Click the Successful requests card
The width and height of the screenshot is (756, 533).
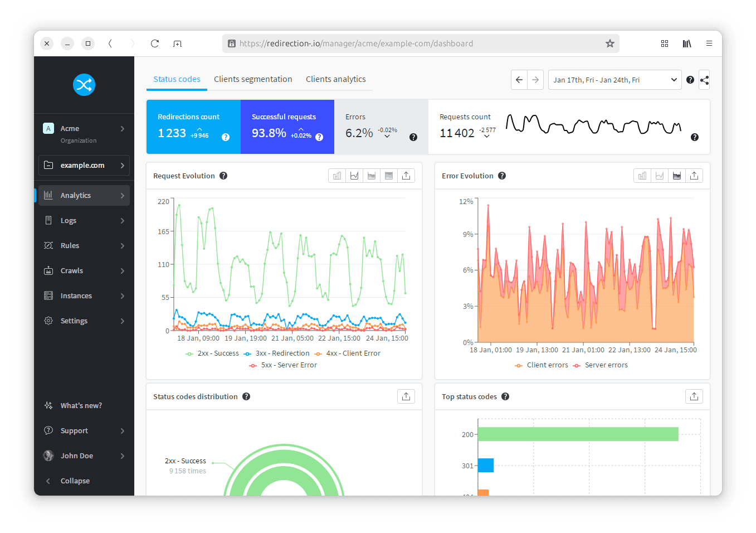[287, 127]
